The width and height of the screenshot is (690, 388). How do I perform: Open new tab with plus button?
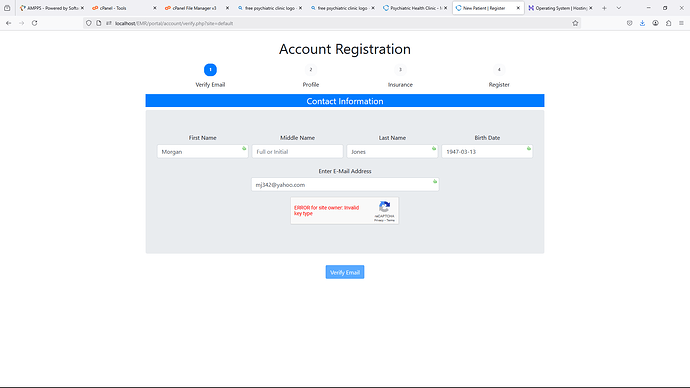(x=604, y=8)
